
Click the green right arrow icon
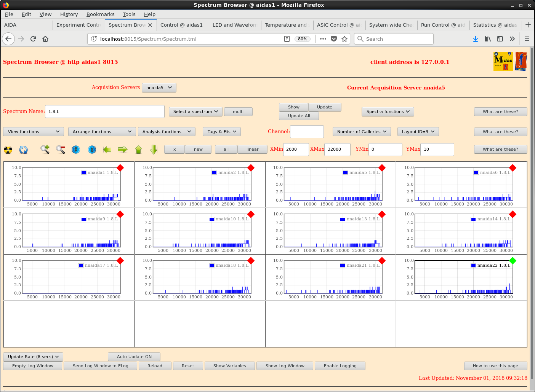coord(123,150)
